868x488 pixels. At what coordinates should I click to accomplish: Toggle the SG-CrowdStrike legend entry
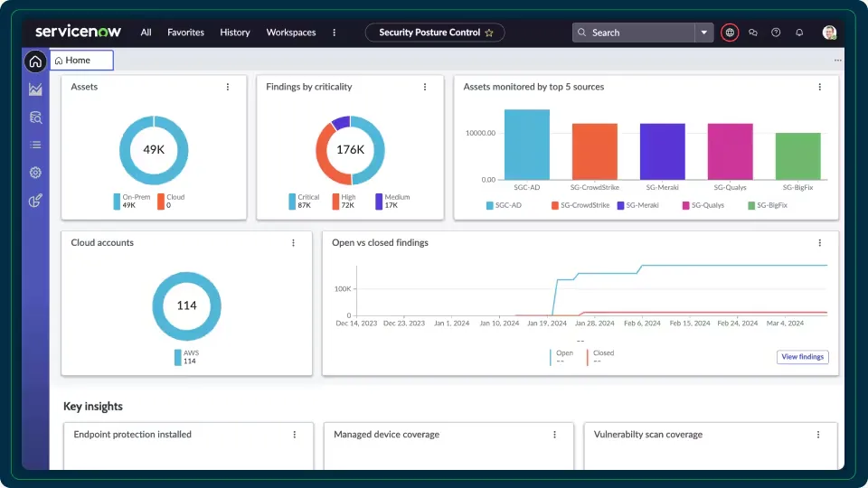(580, 205)
